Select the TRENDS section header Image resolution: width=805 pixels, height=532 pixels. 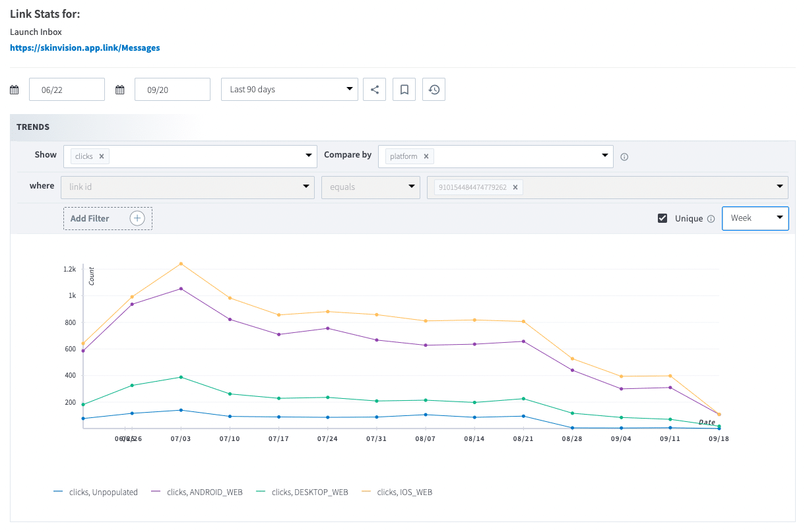(x=33, y=127)
